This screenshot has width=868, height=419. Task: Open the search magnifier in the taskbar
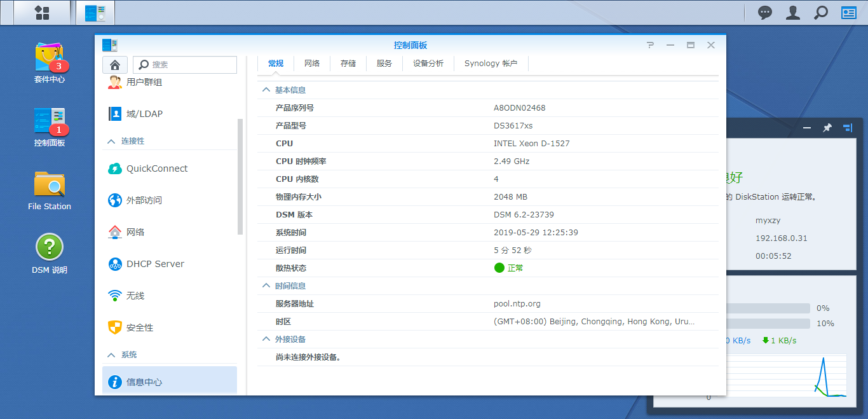820,12
